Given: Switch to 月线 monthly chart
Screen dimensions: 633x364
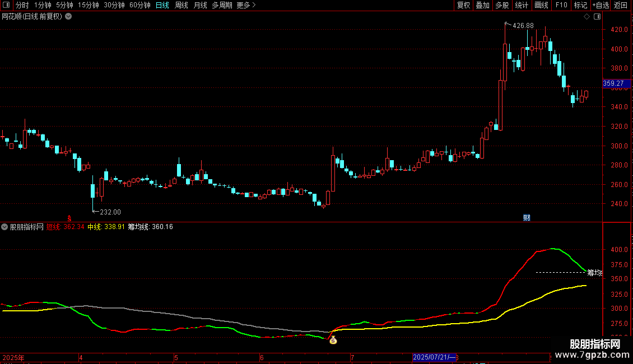Looking at the screenshot, I should point(201,5).
